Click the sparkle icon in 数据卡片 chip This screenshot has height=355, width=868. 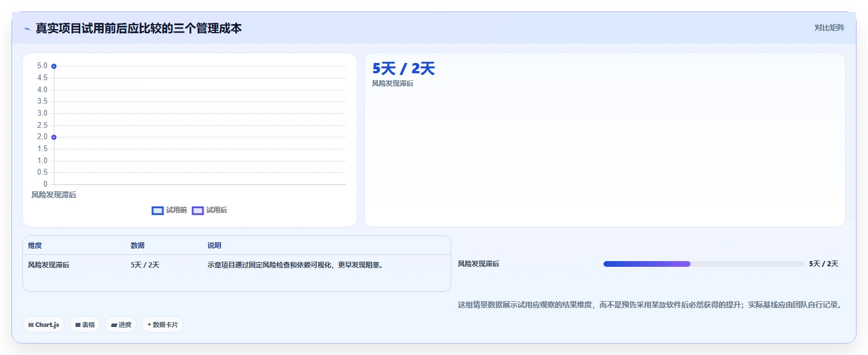coord(149,325)
